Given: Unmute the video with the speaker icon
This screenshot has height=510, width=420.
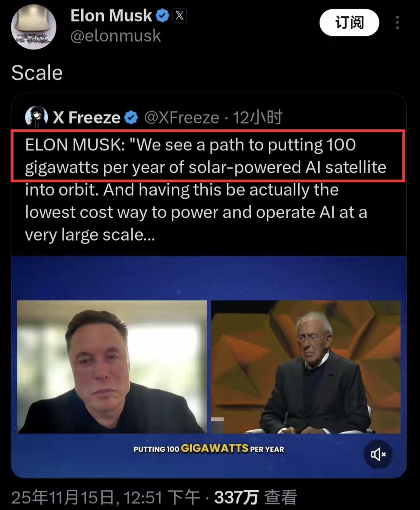Looking at the screenshot, I should (378, 454).
